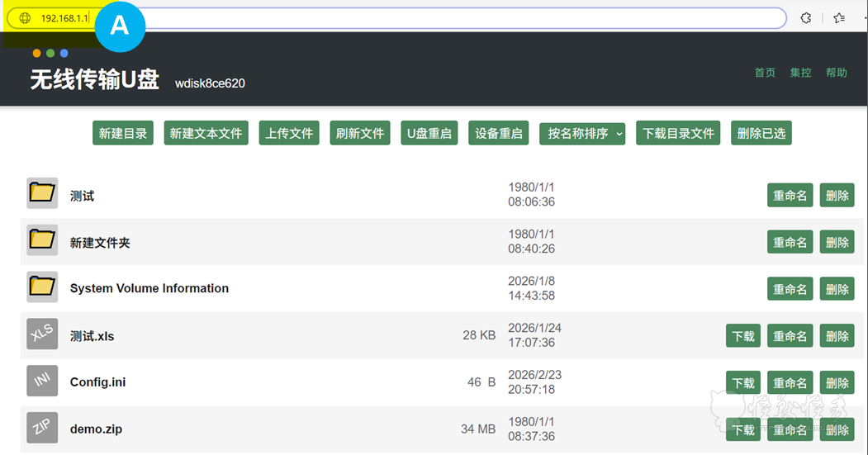Click the globe site-info icon in address bar
The image size is (868, 455).
click(x=25, y=18)
